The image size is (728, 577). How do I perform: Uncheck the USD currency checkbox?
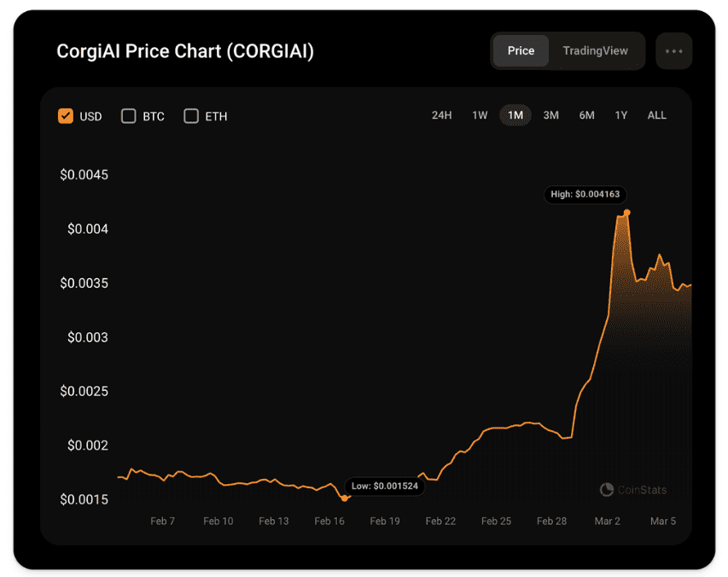[x=66, y=116]
